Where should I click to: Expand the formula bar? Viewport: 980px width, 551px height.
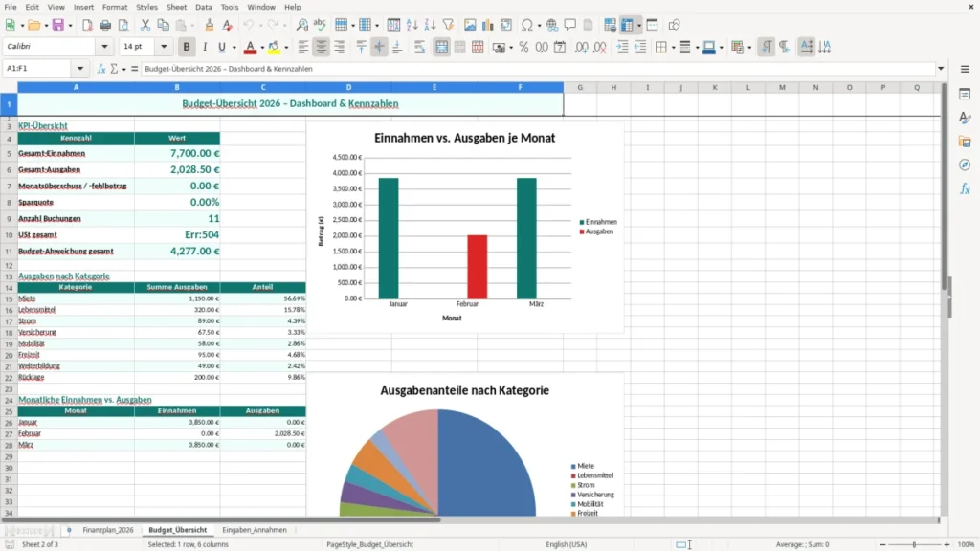click(x=941, y=69)
